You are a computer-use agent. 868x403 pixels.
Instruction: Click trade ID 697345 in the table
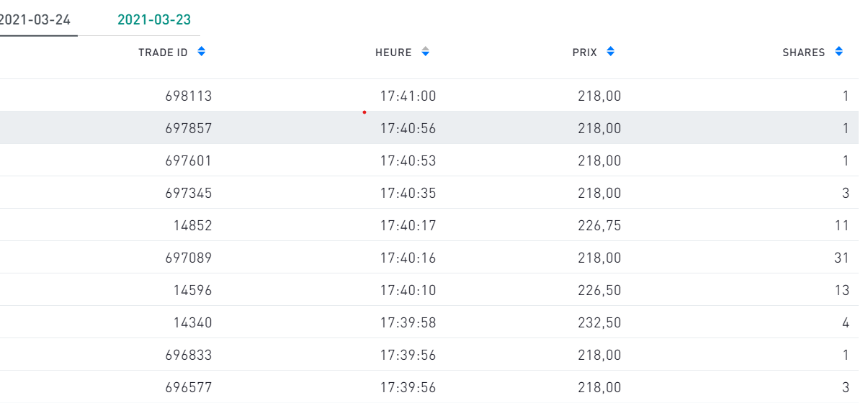click(189, 193)
